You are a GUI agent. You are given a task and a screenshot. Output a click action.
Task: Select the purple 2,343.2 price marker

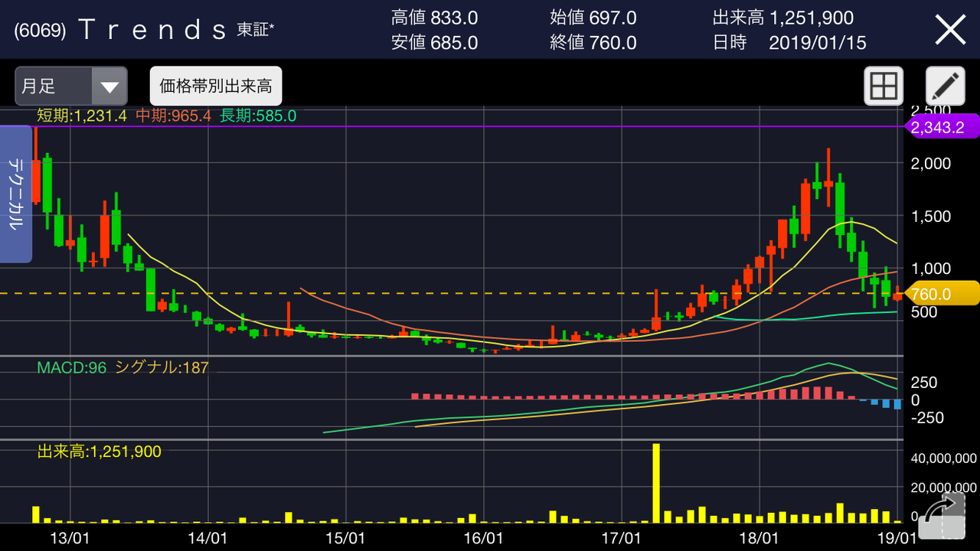pyautogui.click(x=942, y=127)
